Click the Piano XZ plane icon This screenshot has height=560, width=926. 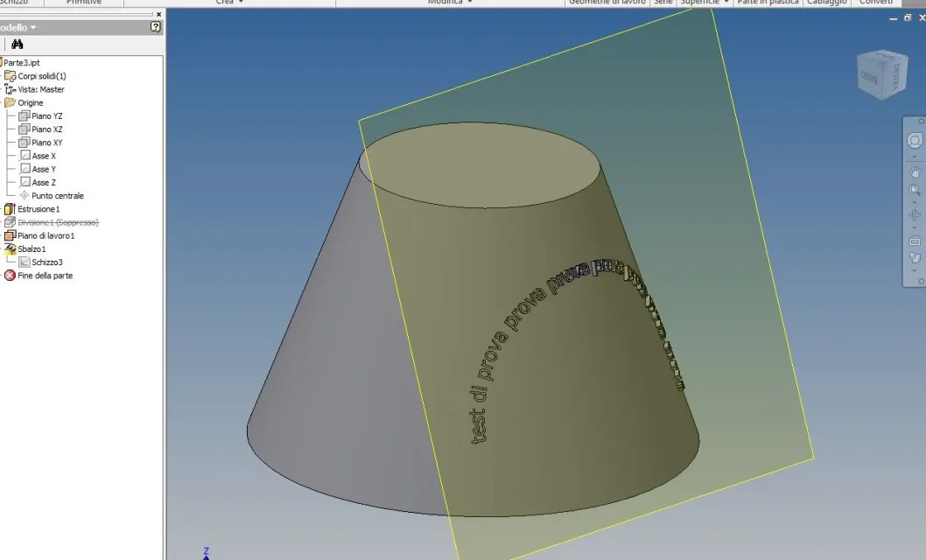click(25, 129)
